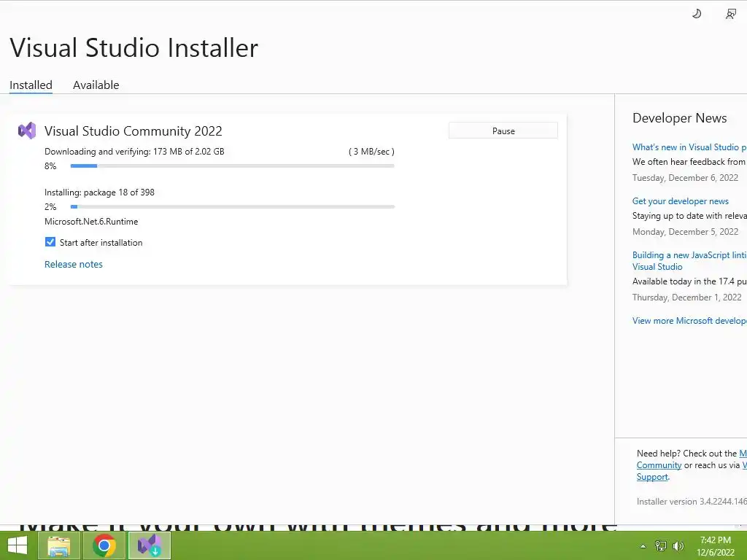Switch to the Available tab
Viewport: 747px width, 560px height.
click(96, 85)
